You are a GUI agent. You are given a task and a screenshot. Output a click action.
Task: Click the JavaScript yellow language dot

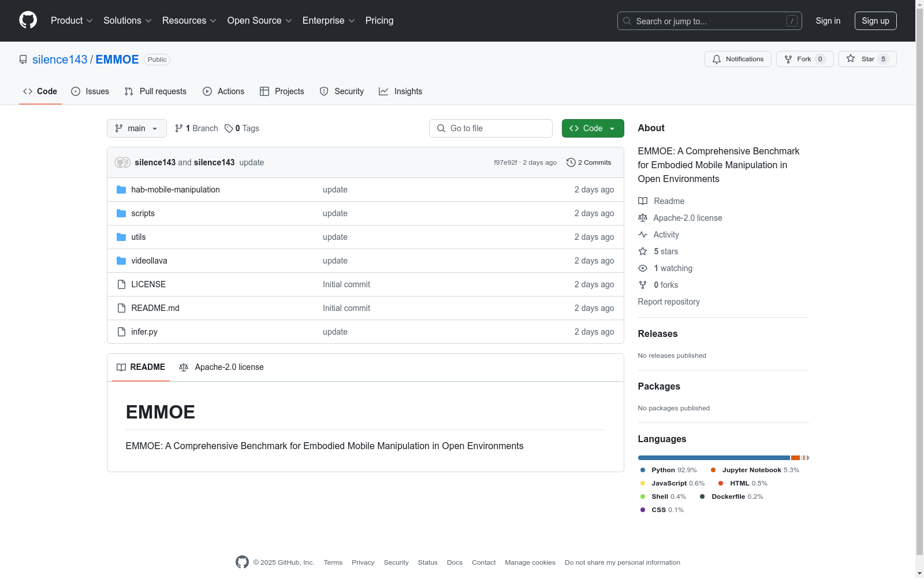coord(643,483)
